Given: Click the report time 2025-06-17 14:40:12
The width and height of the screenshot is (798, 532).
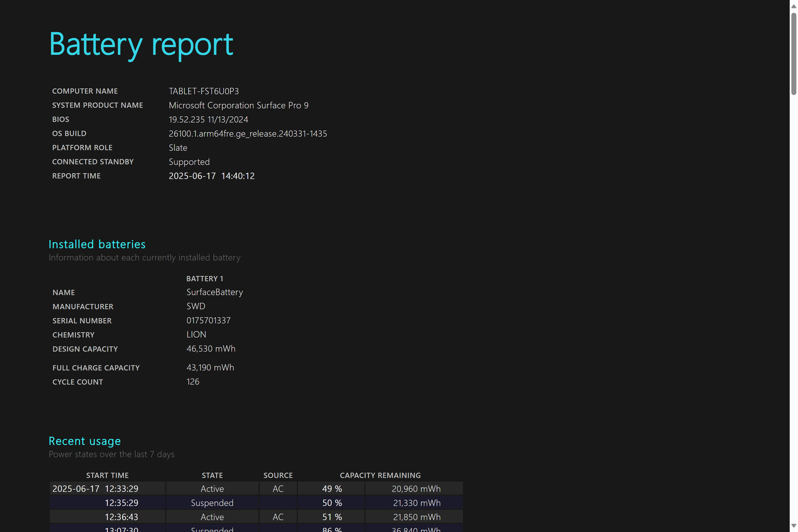Looking at the screenshot, I should 211,176.
